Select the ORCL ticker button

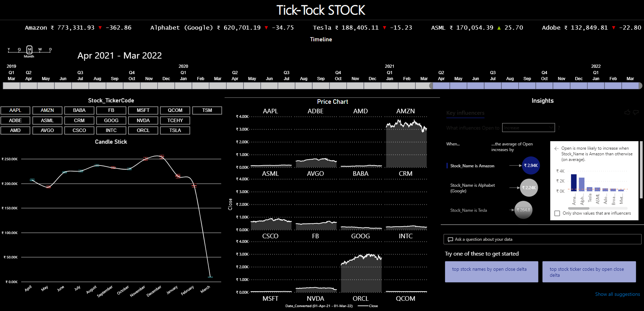[x=143, y=130]
